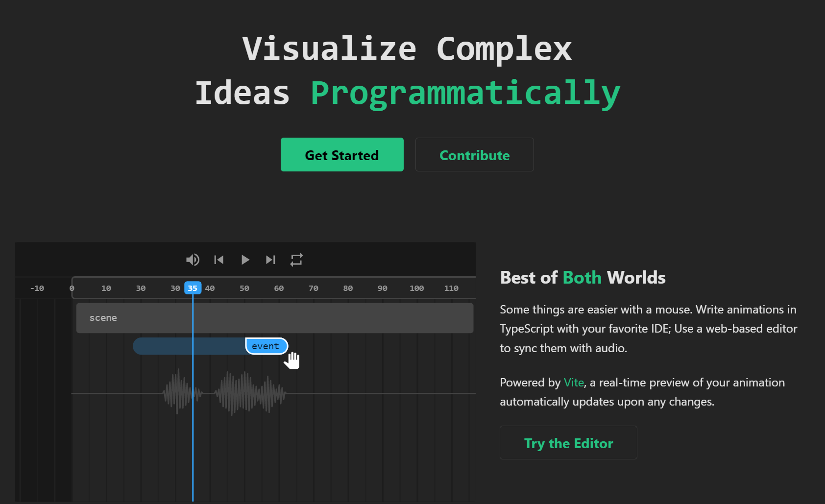The width and height of the screenshot is (825, 504).
Task: Click timeline ruler mark 40
Action: (210, 288)
